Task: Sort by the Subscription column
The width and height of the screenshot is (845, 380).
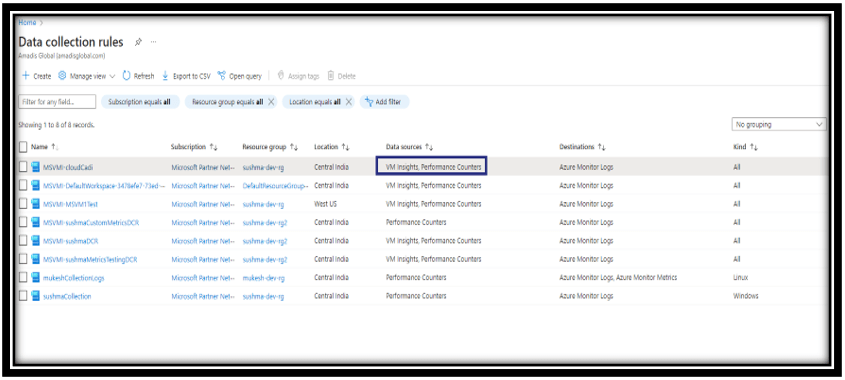Action: pos(194,147)
